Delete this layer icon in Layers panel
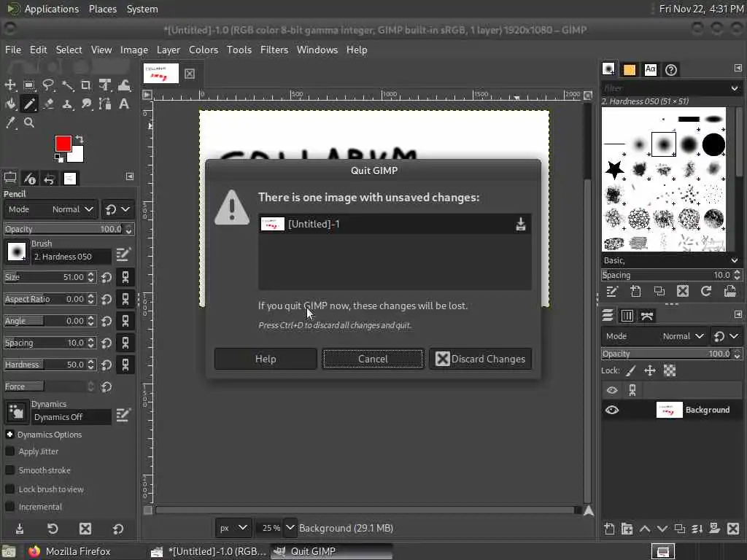Image resolution: width=747 pixels, height=560 pixels. 733,529
